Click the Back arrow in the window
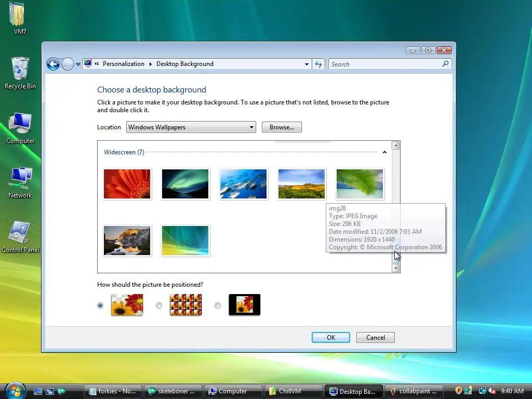 pyautogui.click(x=54, y=64)
